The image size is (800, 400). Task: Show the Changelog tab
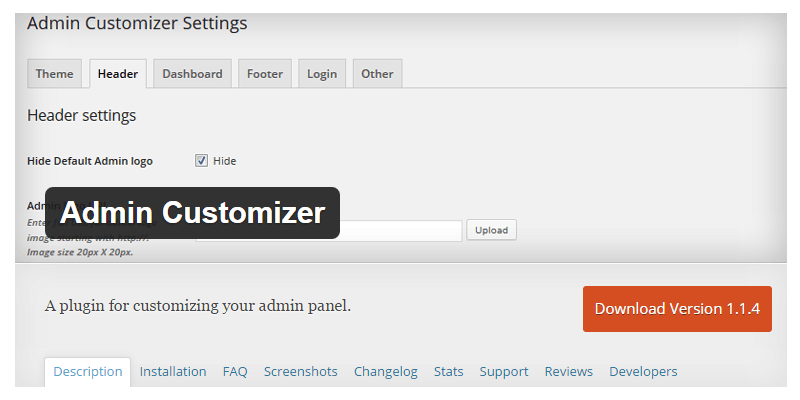pyautogui.click(x=386, y=371)
